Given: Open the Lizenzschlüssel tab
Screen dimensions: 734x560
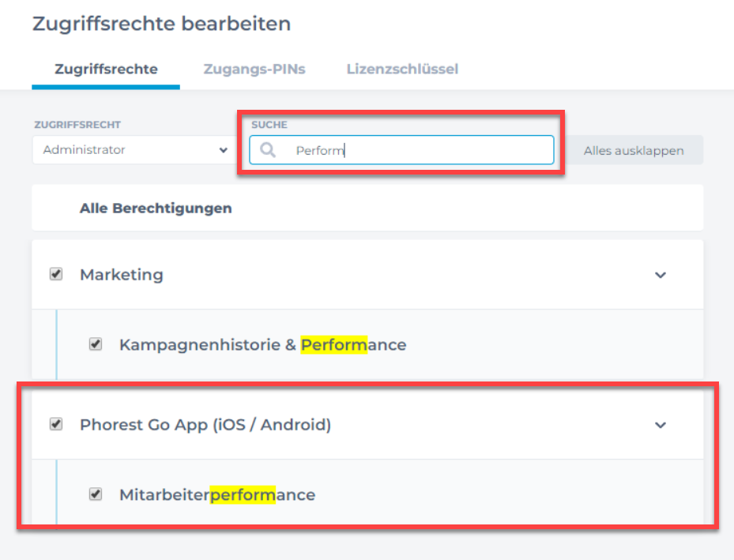Looking at the screenshot, I should 402,70.
